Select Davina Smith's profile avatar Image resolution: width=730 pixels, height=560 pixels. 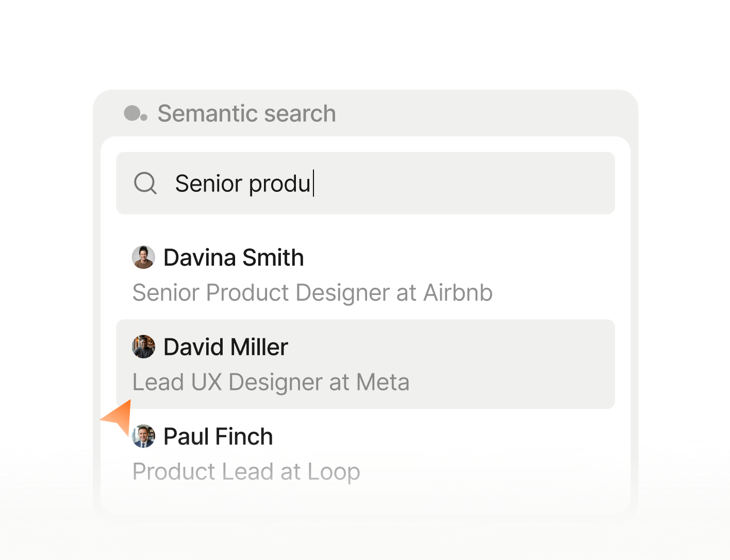[143, 257]
